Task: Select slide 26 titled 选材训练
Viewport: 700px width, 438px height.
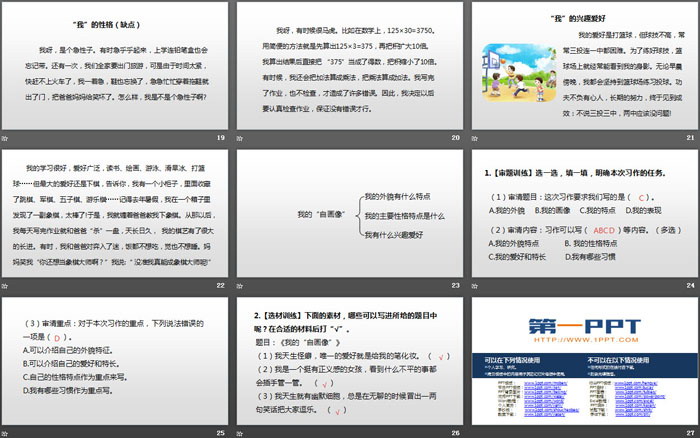Action: coord(351,362)
